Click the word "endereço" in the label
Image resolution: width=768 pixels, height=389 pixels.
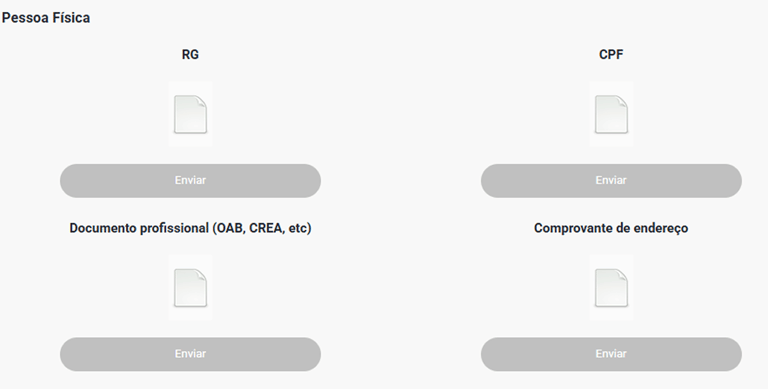[661, 228]
